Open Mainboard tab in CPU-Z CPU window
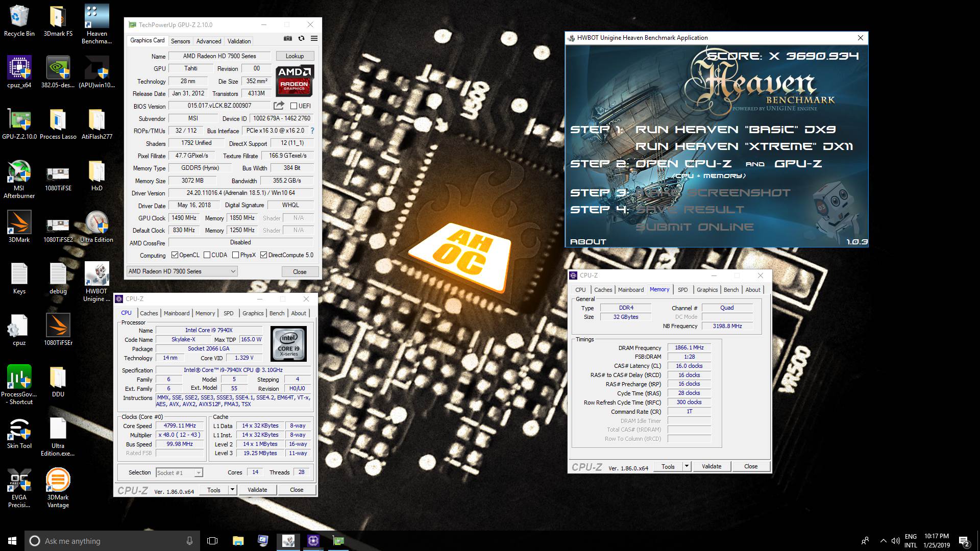Viewport: 980px width, 551px height. [x=177, y=313]
